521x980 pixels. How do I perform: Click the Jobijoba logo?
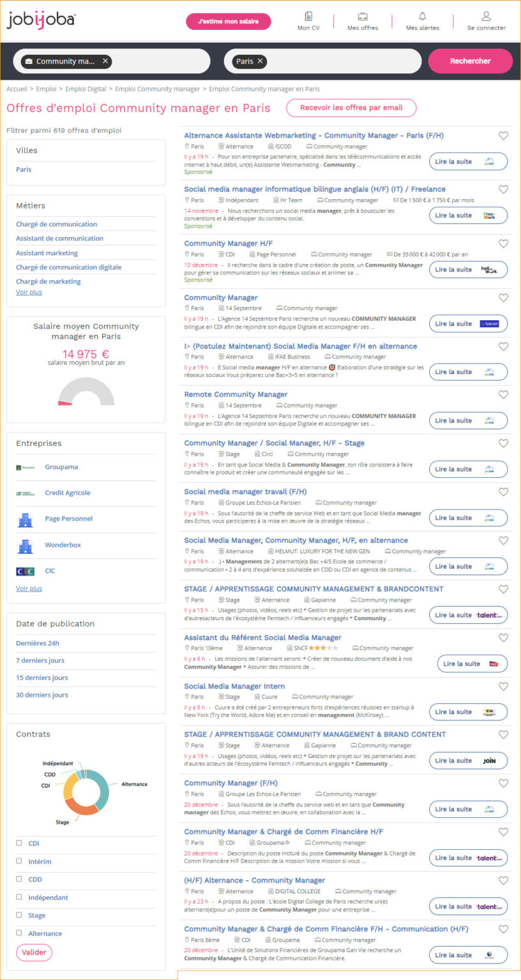42,20
